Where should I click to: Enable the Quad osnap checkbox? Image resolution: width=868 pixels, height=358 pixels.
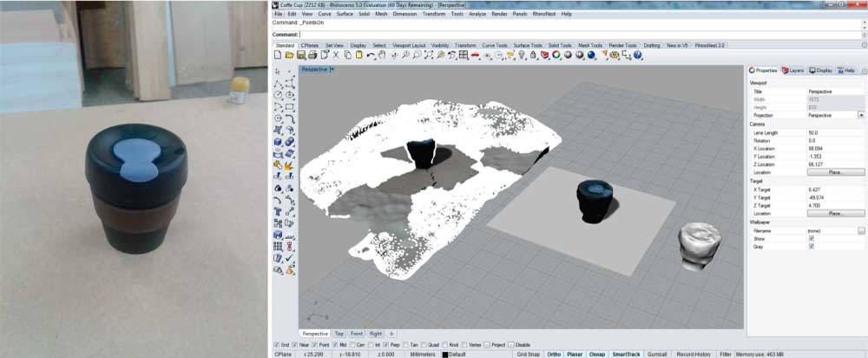pos(424,345)
